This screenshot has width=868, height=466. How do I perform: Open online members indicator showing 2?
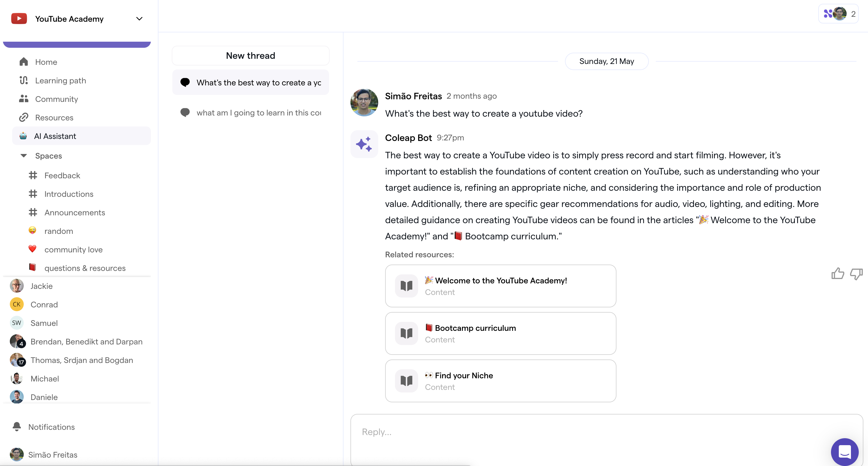tap(838, 14)
